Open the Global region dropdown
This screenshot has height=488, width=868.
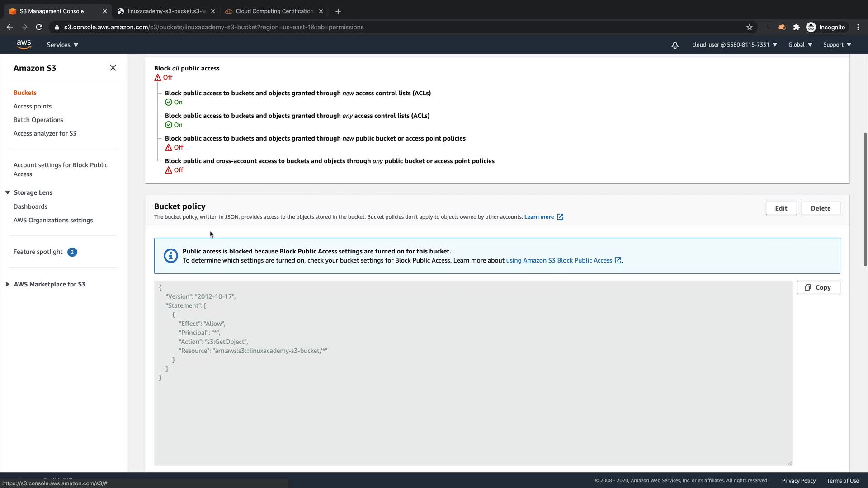[x=800, y=45]
